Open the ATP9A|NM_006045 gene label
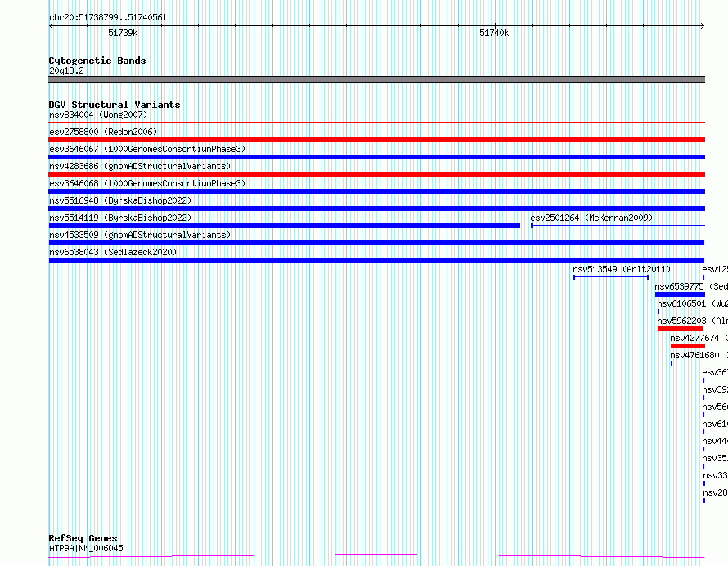 tap(86, 548)
